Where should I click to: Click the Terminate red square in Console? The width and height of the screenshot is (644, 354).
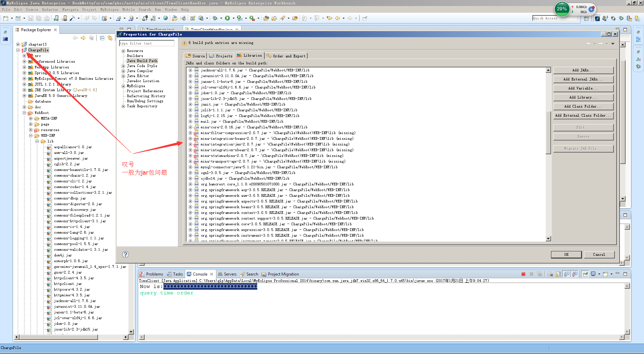pyautogui.click(x=523, y=274)
